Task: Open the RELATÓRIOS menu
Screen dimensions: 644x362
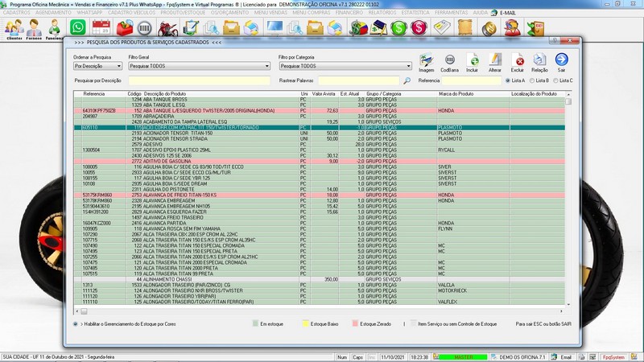Action: pyautogui.click(x=384, y=14)
